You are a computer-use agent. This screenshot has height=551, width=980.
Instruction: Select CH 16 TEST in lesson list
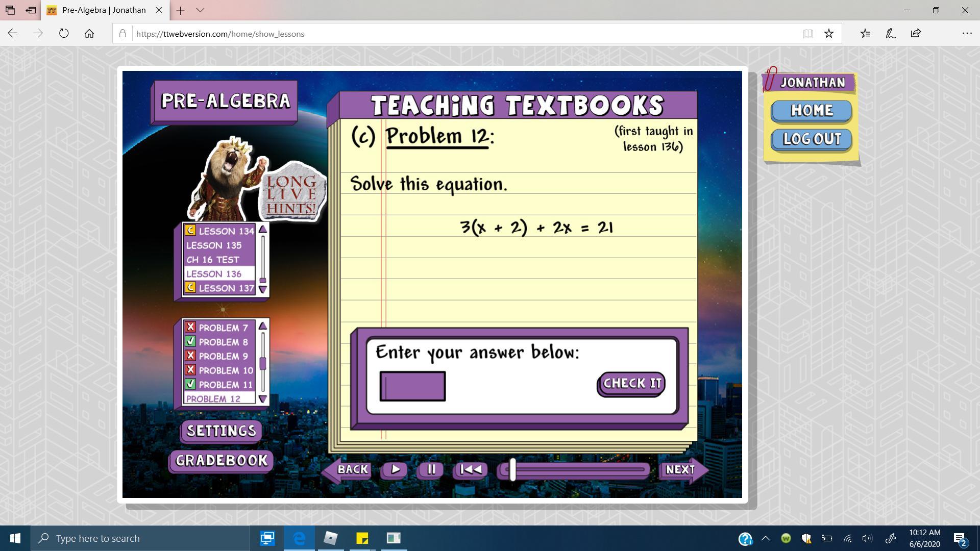212,260
